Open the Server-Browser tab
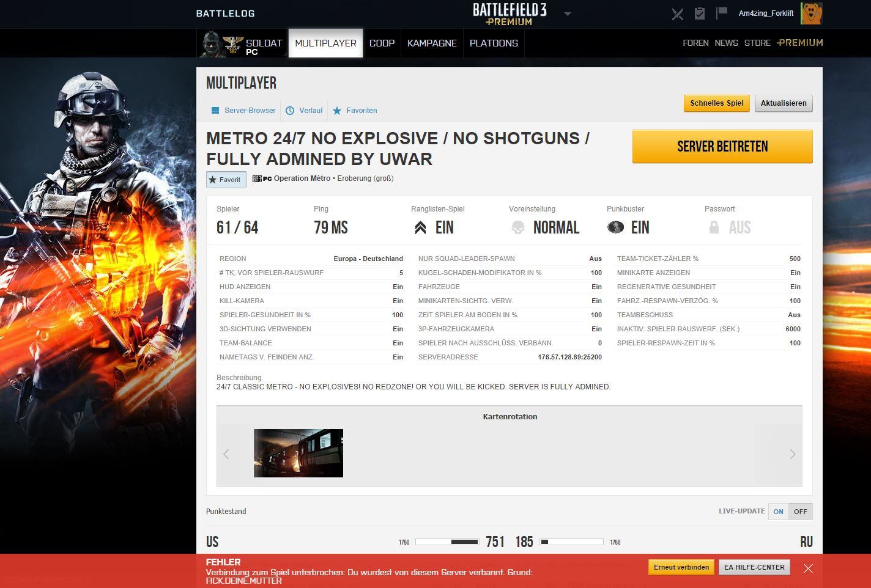The image size is (871, 588). 243,111
